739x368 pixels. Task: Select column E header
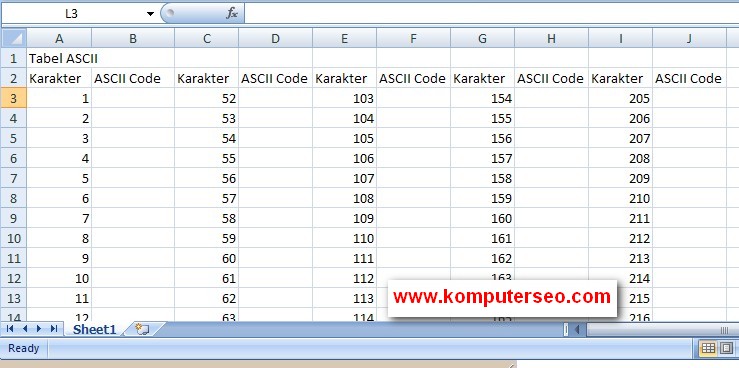pyautogui.click(x=345, y=39)
